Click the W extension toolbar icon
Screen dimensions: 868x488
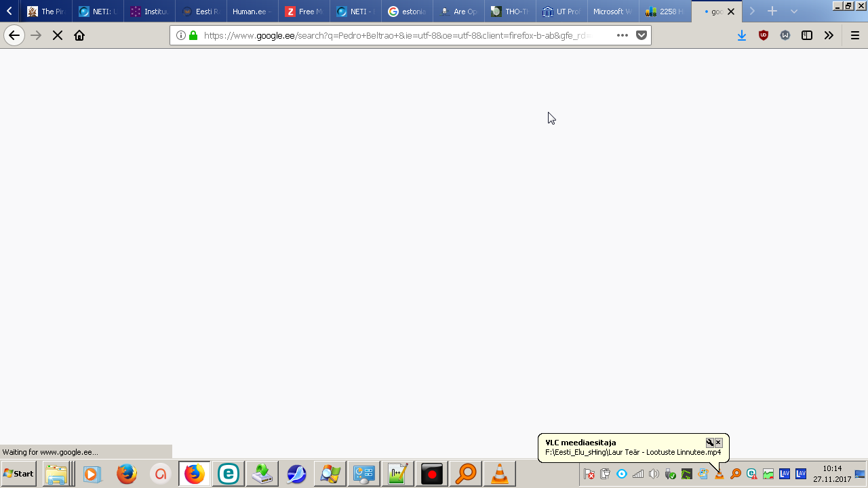[785, 36]
